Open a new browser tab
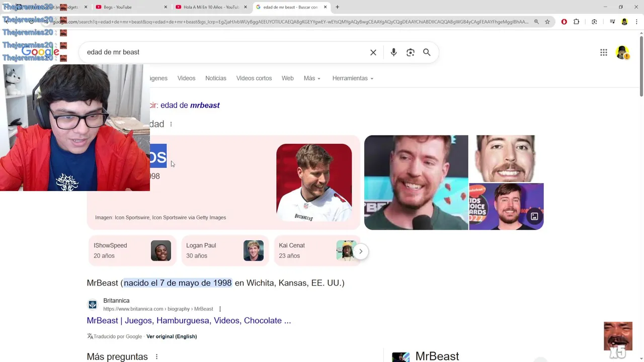Screen dimensions: 644x362 pyautogui.click(x=337, y=7)
